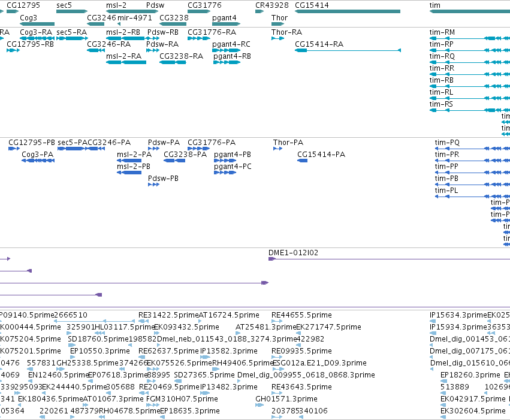Click the CG12795-RB transcript

pyautogui.click(x=13, y=50)
